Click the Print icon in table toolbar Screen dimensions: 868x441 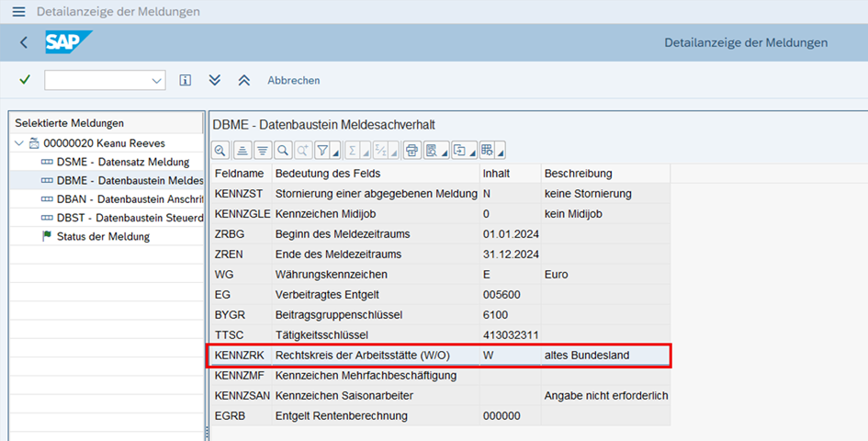click(411, 151)
